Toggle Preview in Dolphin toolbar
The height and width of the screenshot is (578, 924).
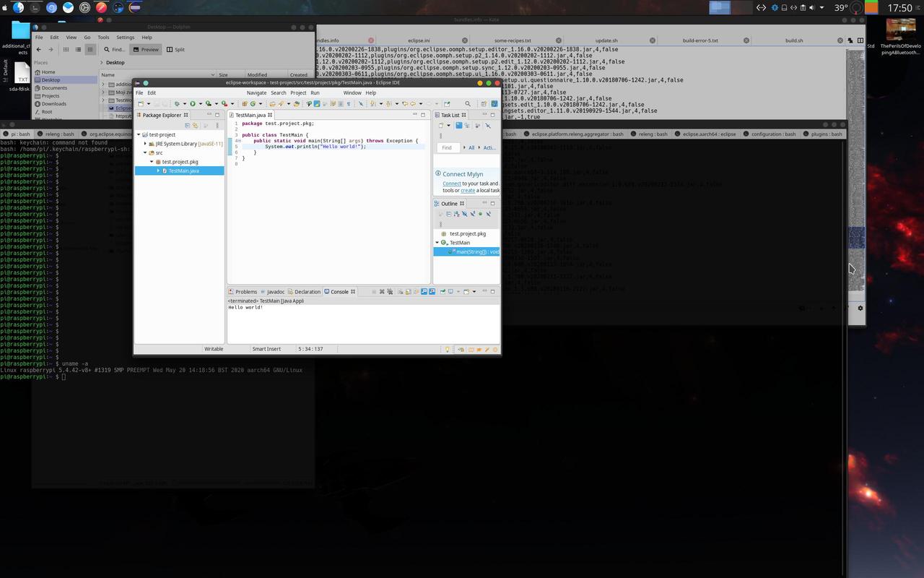click(x=146, y=49)
